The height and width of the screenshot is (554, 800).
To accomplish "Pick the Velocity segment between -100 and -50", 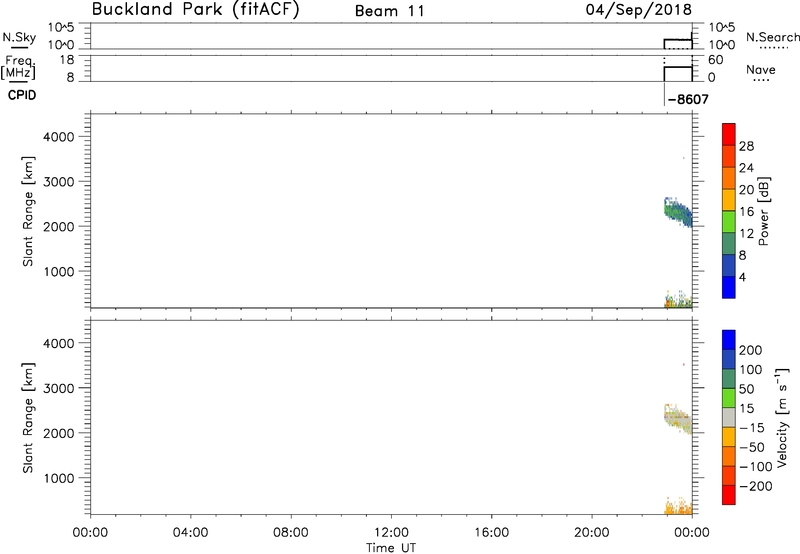I will (729, 456).
